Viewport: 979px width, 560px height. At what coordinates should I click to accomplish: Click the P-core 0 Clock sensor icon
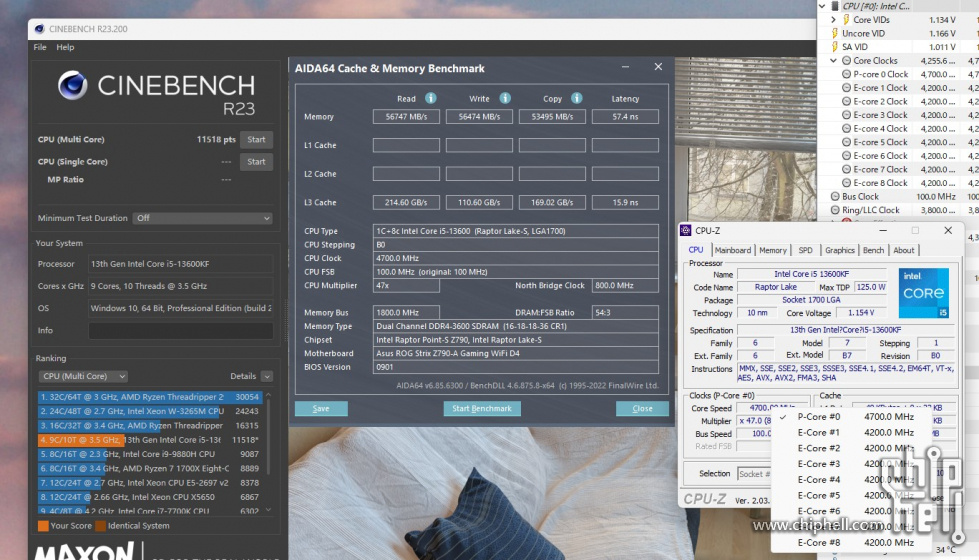pos(847,74)
